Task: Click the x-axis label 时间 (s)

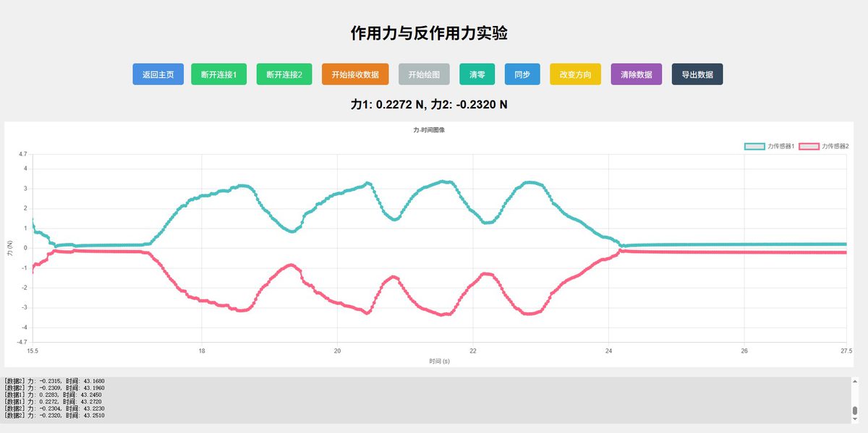Action: coord(439,361)
